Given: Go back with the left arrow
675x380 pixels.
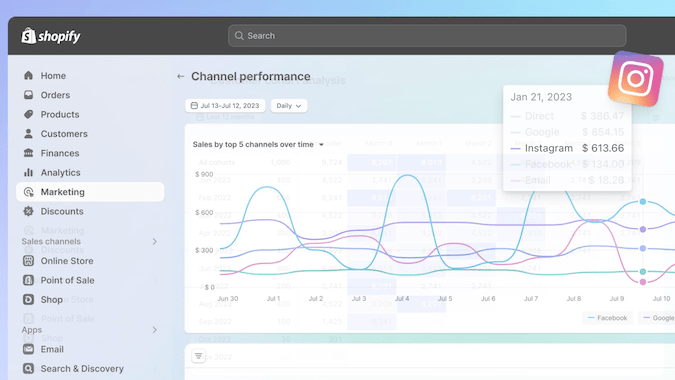Looking at the screenshot, I should [x=180, y=77].
